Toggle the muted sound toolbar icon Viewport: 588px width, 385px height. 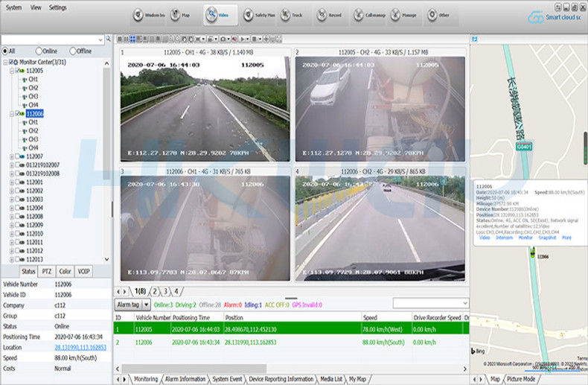point(234,39)
